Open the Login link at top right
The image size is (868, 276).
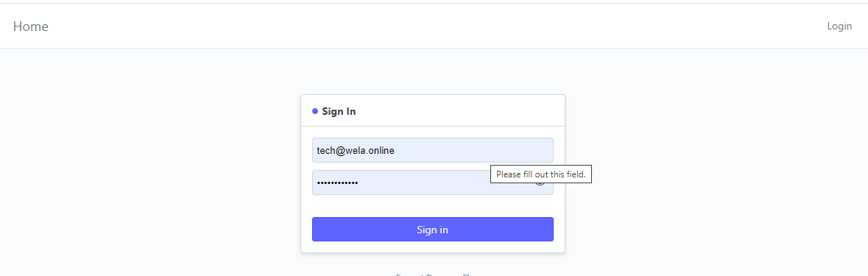[839, 26]
